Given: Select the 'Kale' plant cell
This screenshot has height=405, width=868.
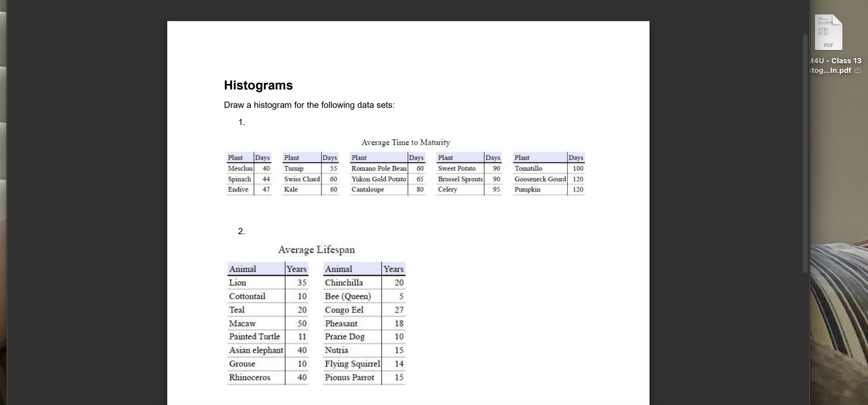Looking at the screenshot, I should tap(302, 189).
